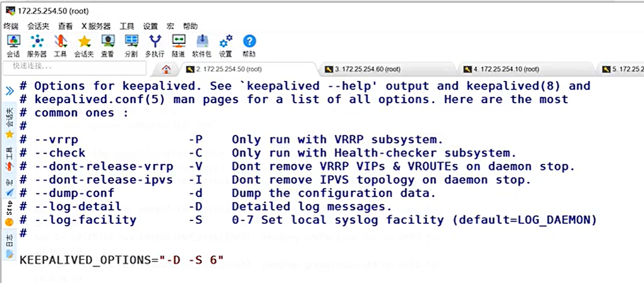Click the KEEPALIVED_OPTIONS="-D -S 6" line
The height and width of the screenshot is (283, 644).
(121, 260)
